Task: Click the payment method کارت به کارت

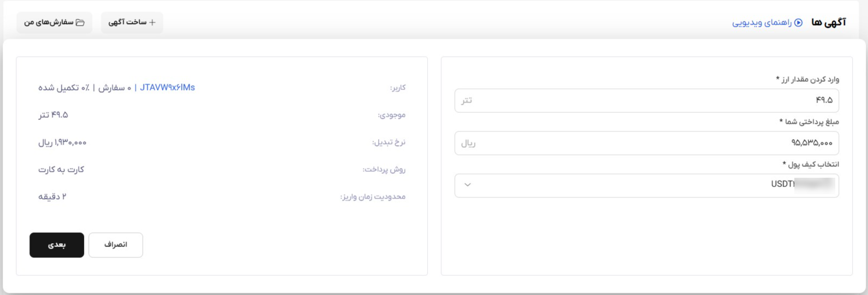Action: tap(61, 170)
